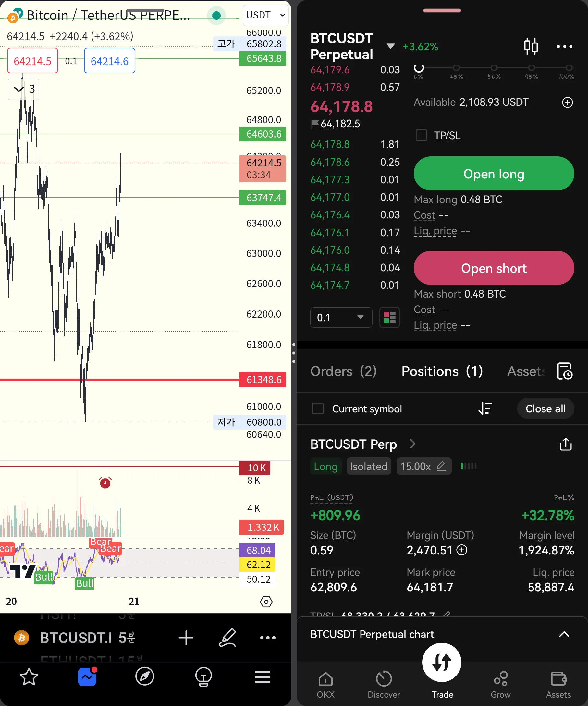Tap the Open long button
The height and width of the screenshot is (706, 588).
(x=494, y=174)
